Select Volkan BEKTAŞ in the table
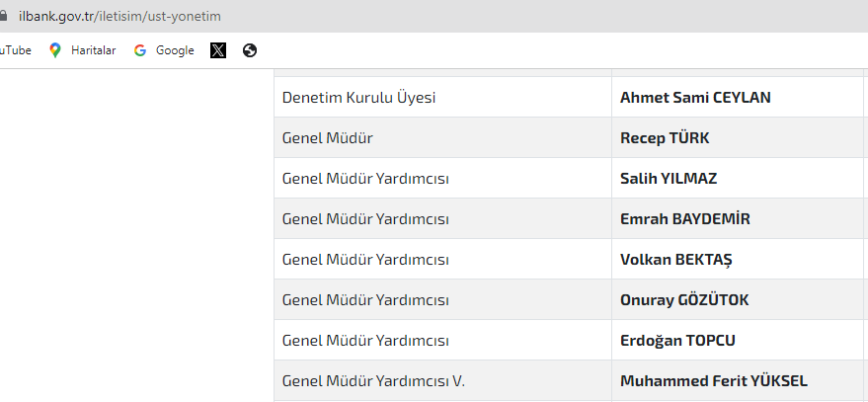 click(x=675, y=259)
